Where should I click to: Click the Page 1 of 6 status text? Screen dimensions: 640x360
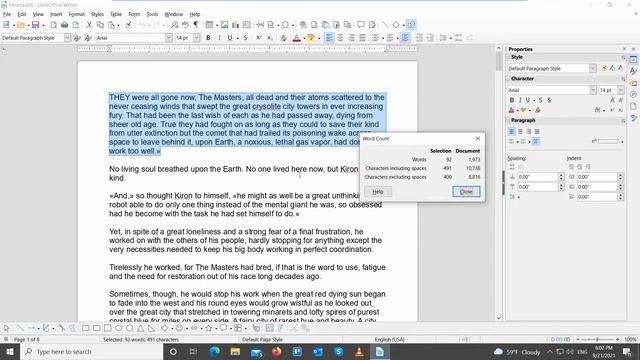click(x=27, y=339)
